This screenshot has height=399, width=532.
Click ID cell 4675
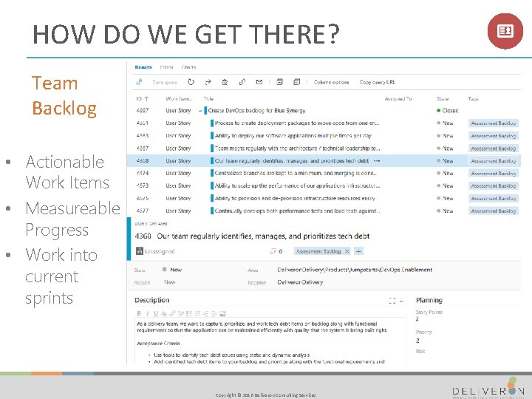tap(142, 198)
